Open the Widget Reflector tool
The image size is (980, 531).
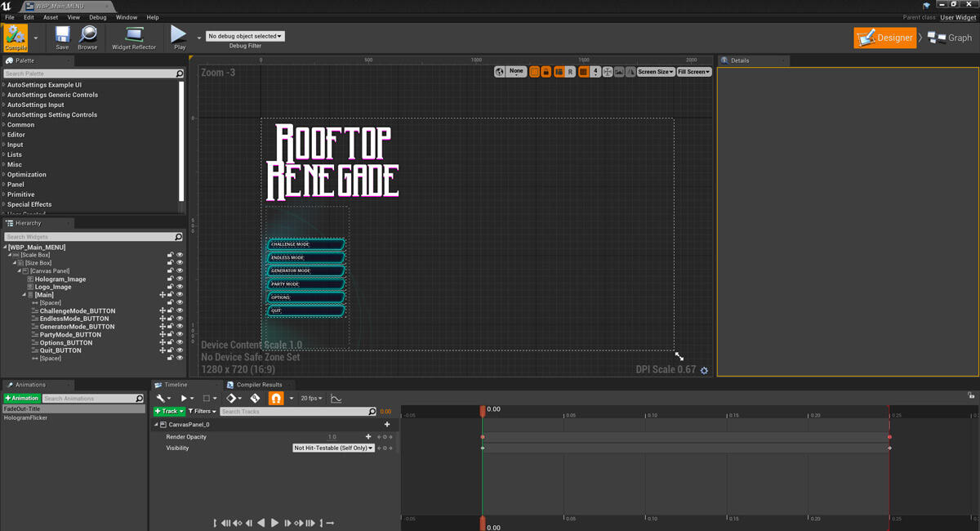tap(133, 38)
